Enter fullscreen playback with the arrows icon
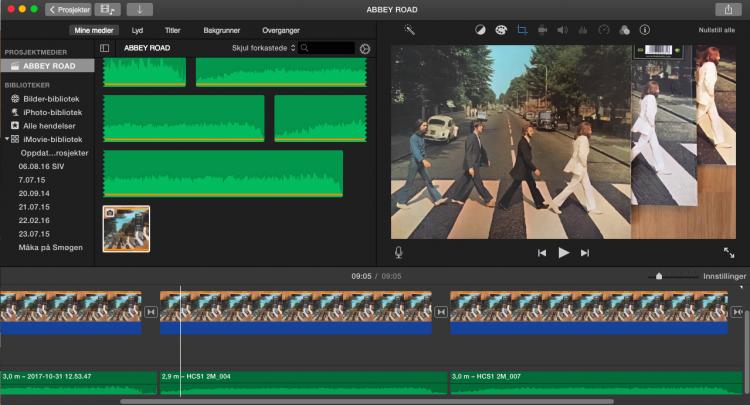 (x=729, y=253)
